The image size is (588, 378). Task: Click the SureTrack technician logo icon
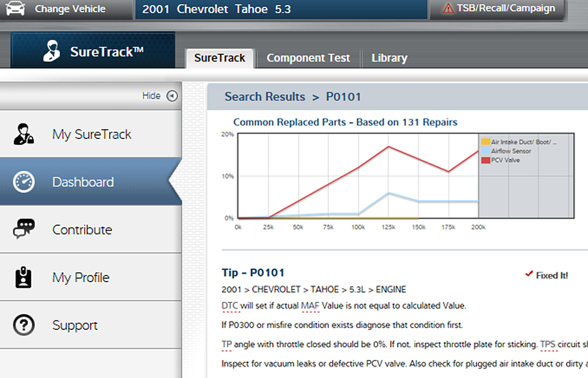52,50
